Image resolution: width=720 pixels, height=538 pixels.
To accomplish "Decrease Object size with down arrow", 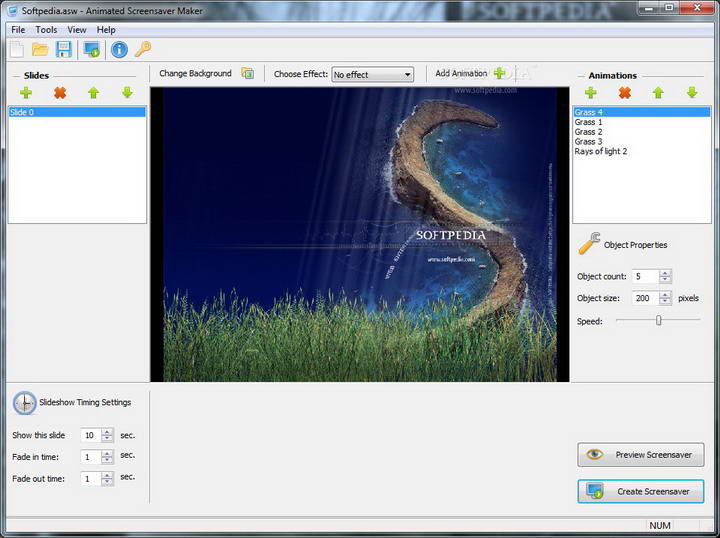I will pyautogui.click(x=665, y=301).
